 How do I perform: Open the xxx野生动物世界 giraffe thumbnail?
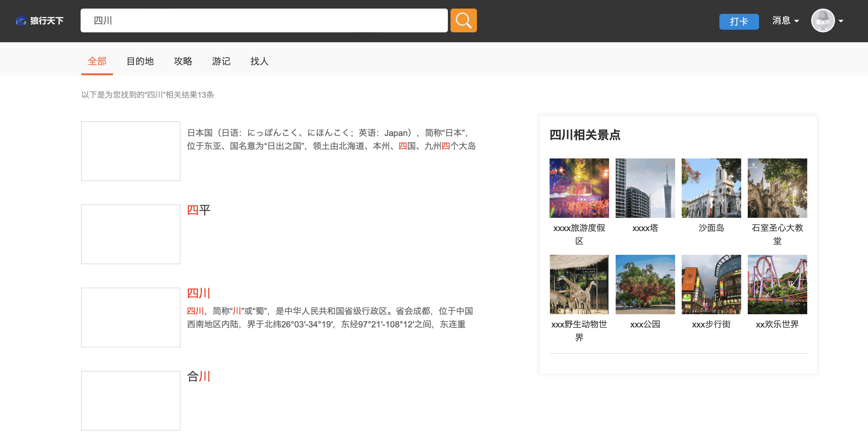coord(579,284)
